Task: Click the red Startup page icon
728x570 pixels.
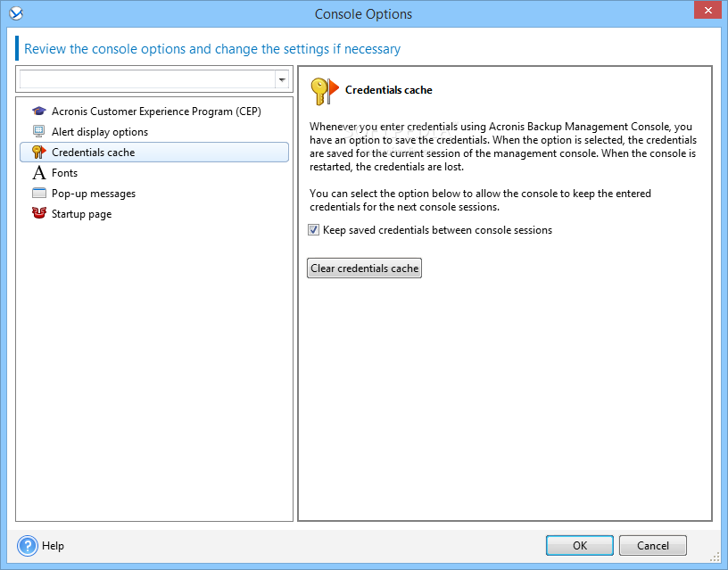Action: pyautogui.click(x=39, y=213)
